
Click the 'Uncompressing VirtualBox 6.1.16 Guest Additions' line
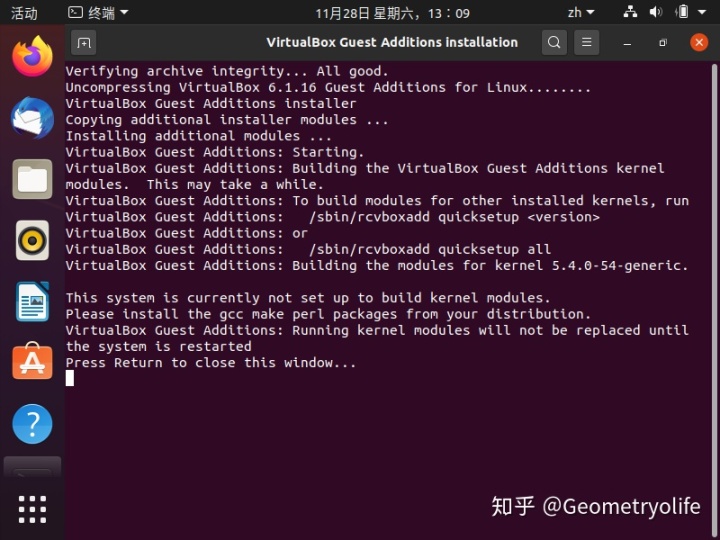[x=328, y=88]
